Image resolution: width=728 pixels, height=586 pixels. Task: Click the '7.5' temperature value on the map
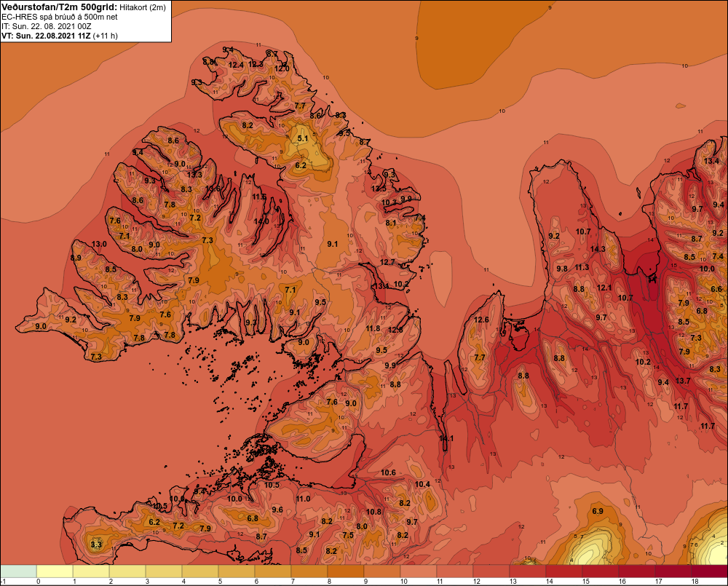click(348, 535)
